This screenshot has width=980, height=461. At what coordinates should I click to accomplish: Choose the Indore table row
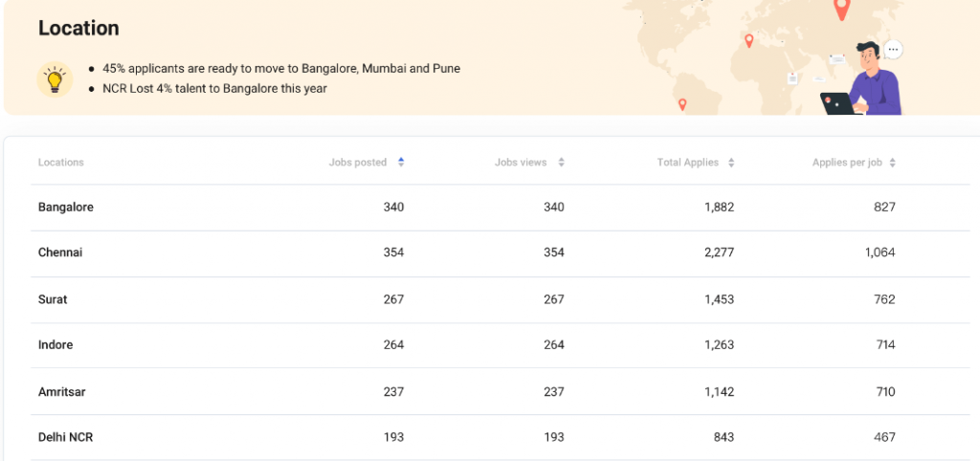point(500,345)
